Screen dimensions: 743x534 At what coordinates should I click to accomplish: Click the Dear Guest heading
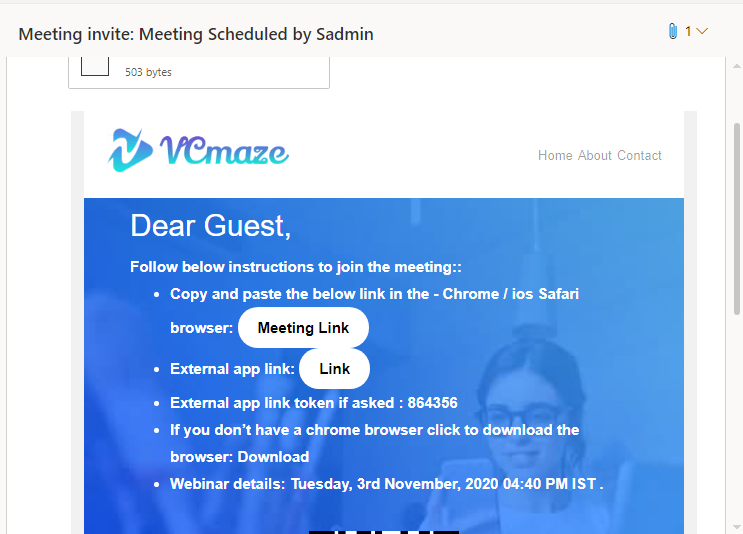210,226
